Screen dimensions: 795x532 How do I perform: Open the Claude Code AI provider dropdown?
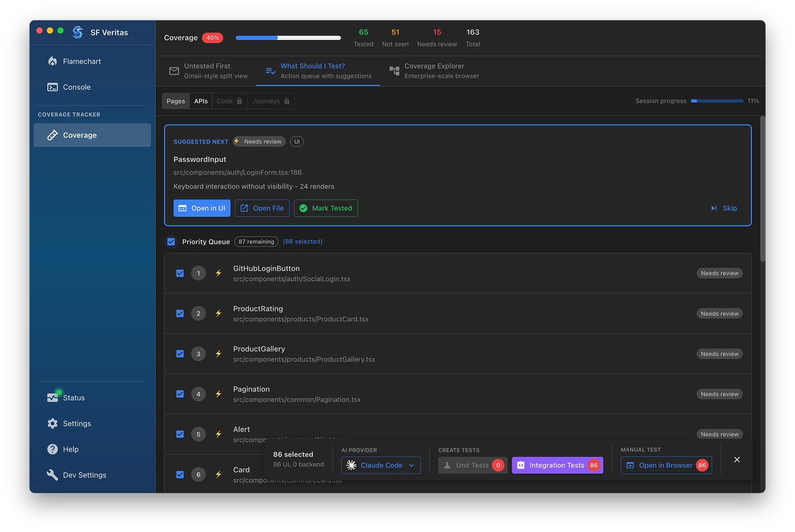381,465
